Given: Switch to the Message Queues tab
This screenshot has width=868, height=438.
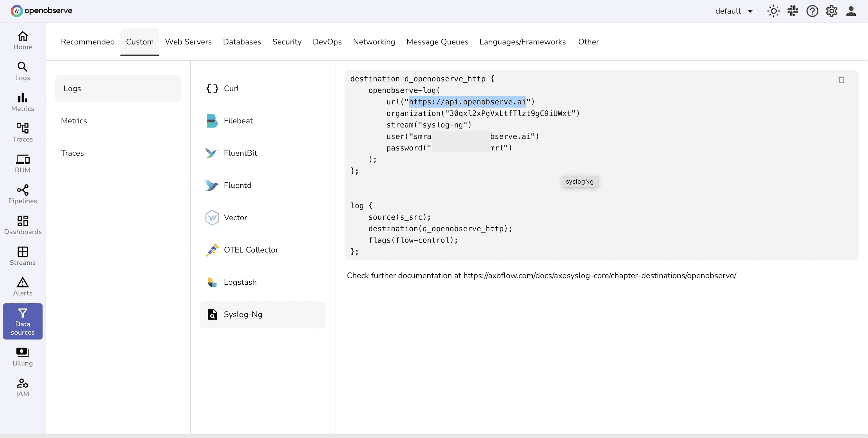Looking at the screenshot, I should coord(437,42).
